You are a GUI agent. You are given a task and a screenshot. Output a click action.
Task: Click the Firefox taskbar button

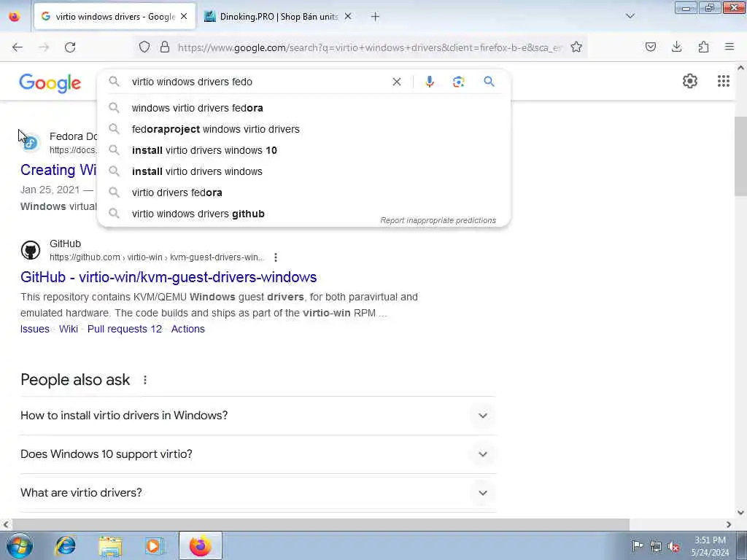[200, 545]
